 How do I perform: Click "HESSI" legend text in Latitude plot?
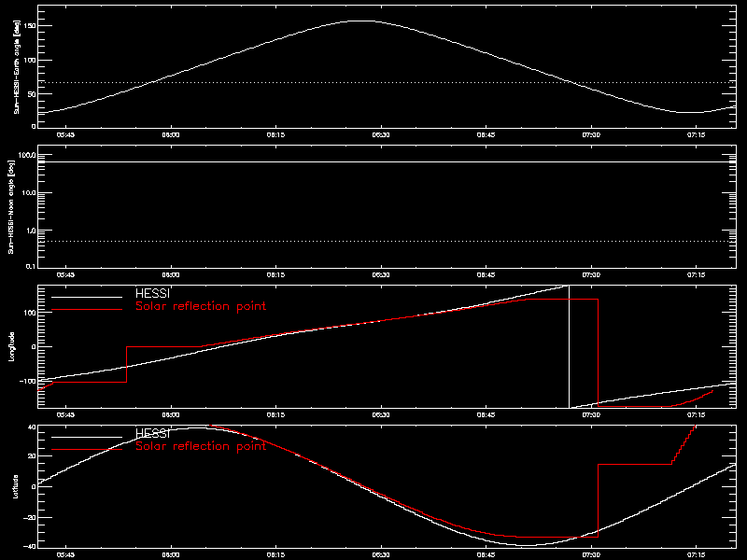[x=152, y=433]
